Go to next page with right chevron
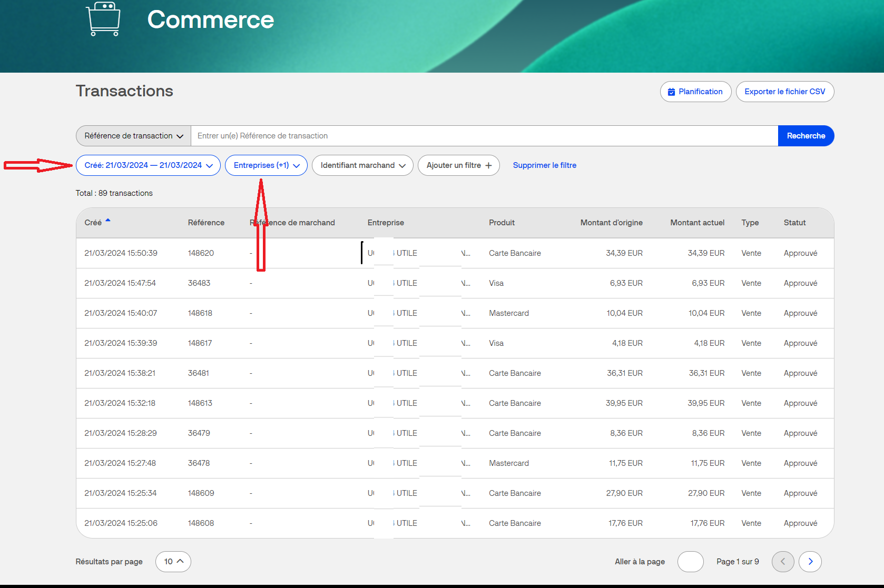This screenshot has width=884, height=588. point(810,562)
